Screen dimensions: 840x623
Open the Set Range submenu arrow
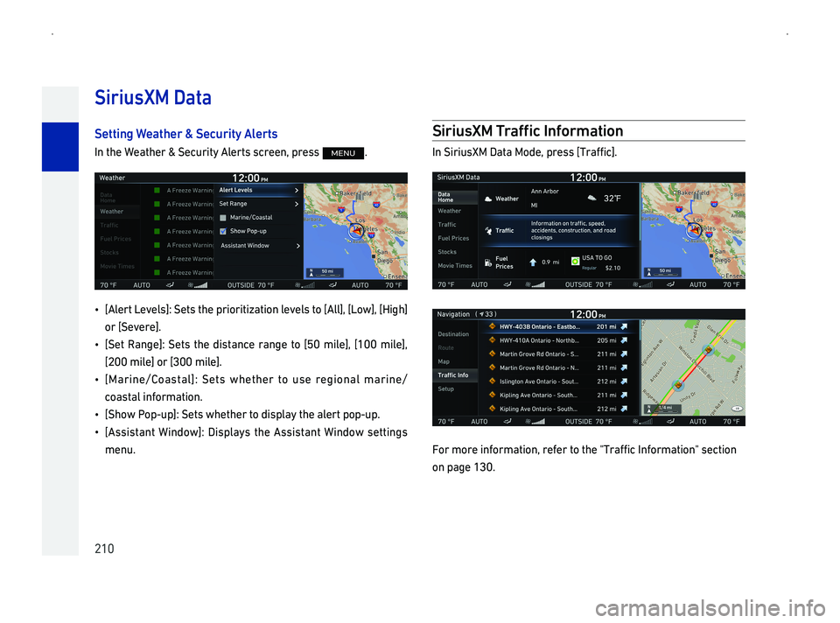(x=297, y=204)
